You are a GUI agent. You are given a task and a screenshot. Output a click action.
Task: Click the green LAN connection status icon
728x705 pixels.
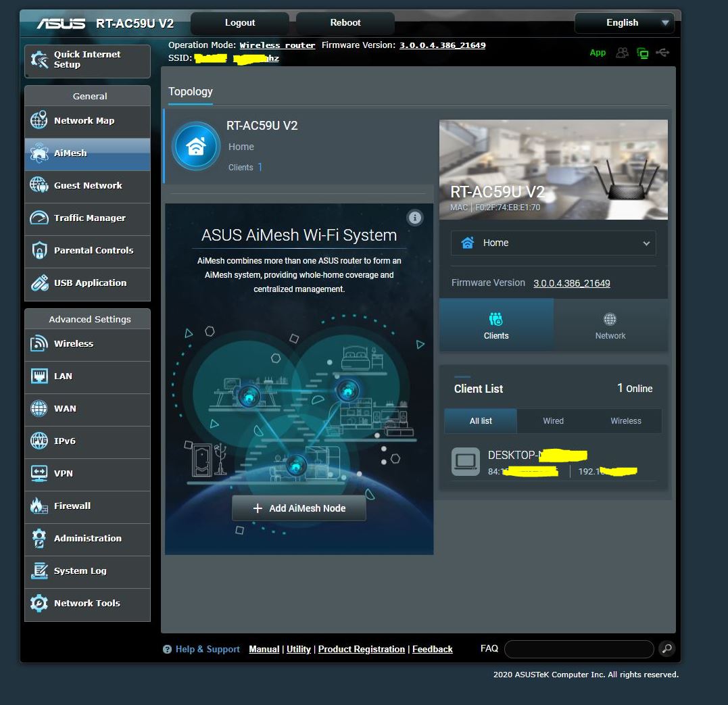[x=643, y=53]
